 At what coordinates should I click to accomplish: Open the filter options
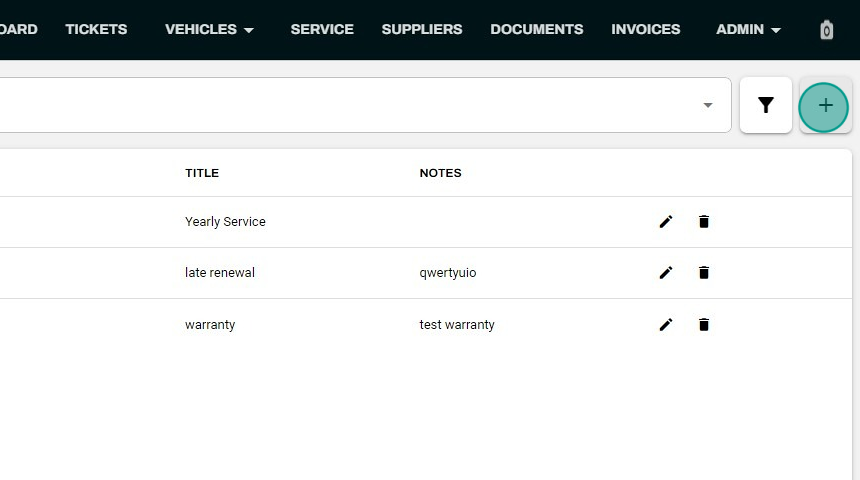(x=766, y=105)
